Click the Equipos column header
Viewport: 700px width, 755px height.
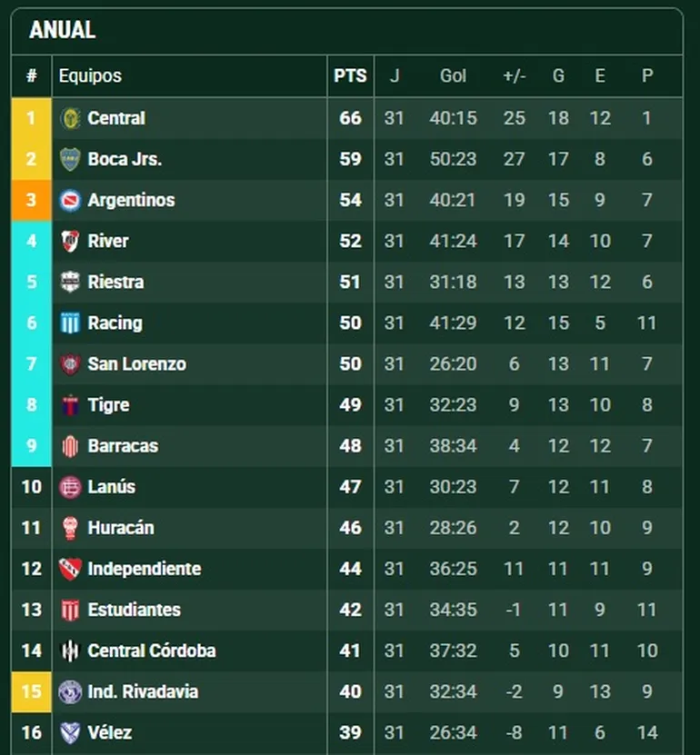pos(90,76)
